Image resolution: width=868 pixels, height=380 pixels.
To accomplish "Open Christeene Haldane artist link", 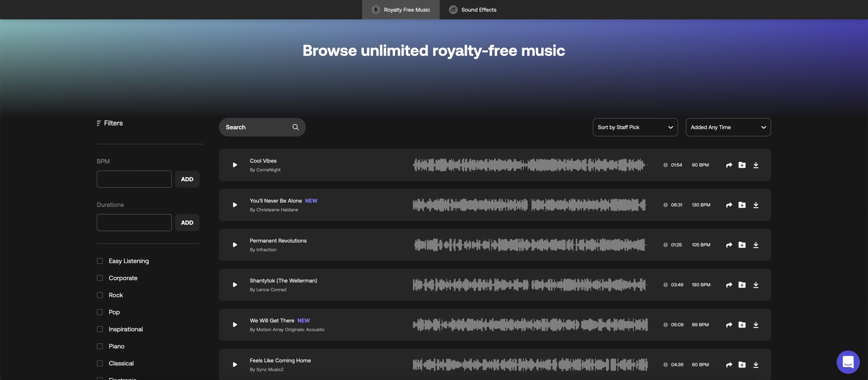I will coord(277,210).
